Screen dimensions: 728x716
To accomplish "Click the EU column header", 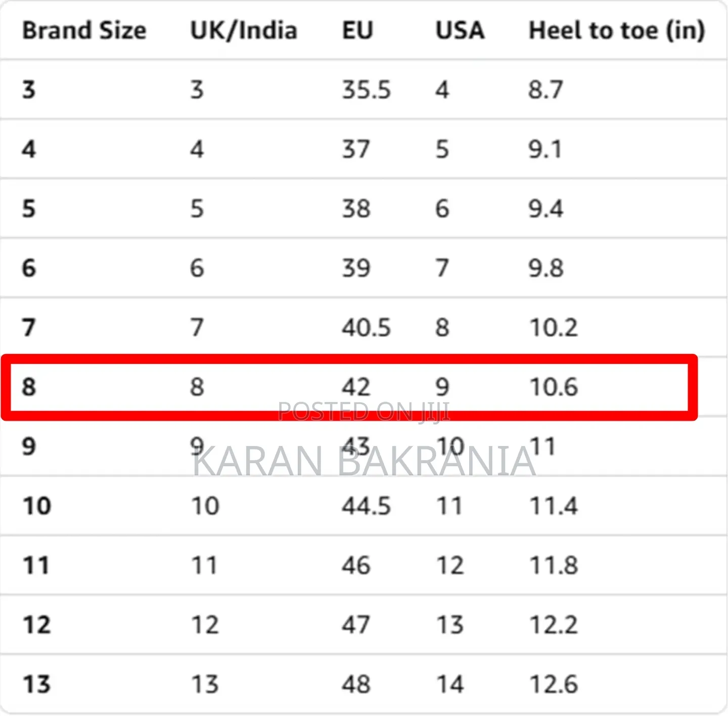I will pos(357,30).
